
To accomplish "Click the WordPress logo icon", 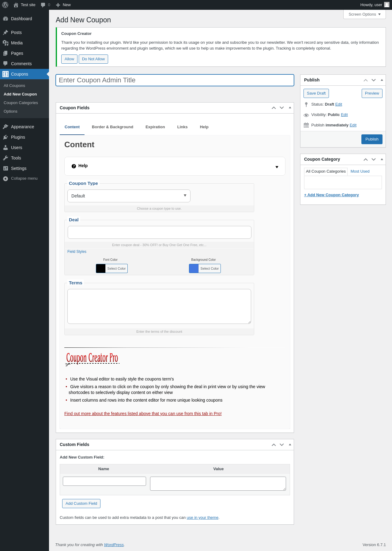I will point(5,5).
